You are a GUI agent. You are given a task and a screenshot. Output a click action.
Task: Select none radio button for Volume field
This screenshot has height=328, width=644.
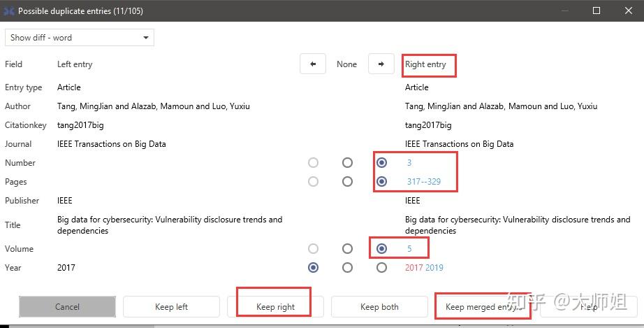pos(347,249)
